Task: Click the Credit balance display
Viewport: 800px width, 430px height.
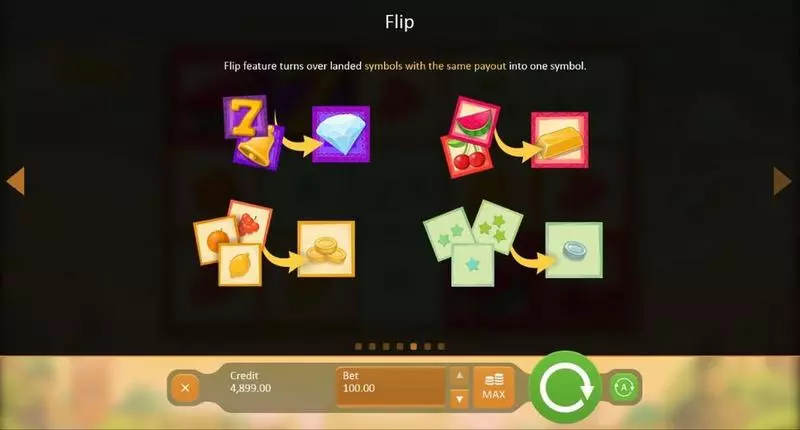Action: [251, 382]
